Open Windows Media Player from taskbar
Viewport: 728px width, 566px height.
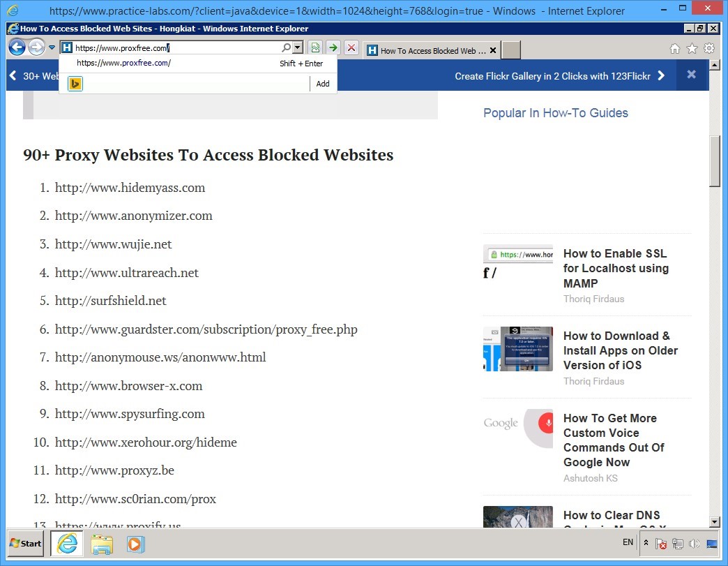(x=135, y=543)
